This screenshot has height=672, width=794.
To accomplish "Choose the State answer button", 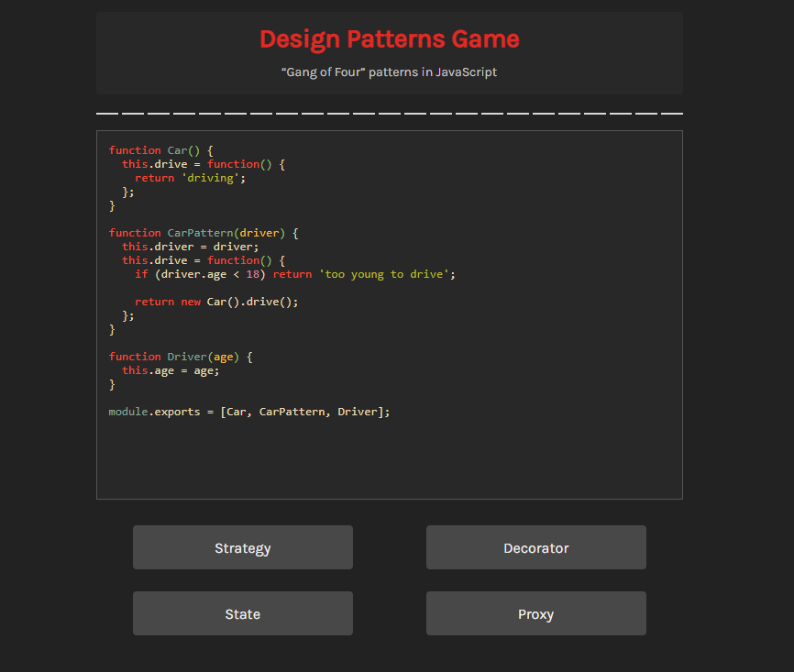I will 242,613.
